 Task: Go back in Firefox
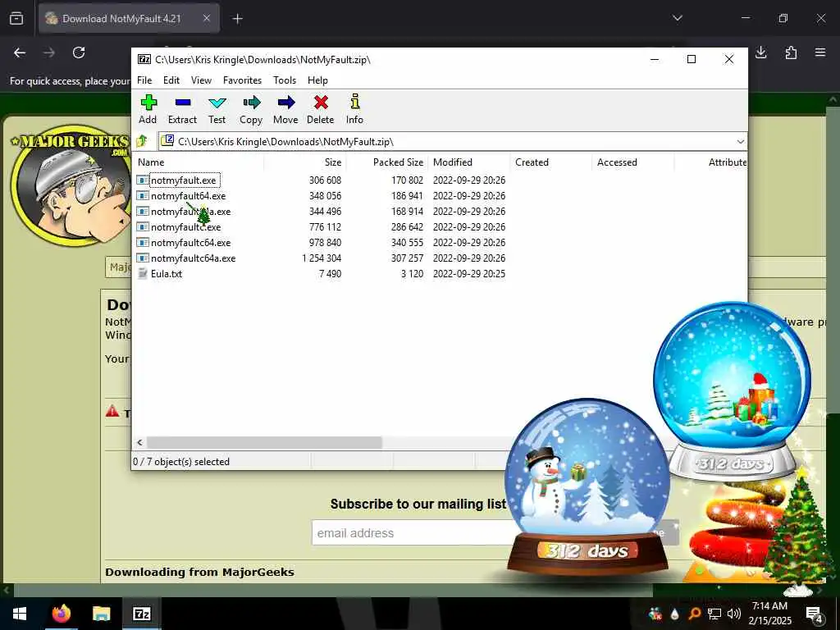(x=20, y=52)
